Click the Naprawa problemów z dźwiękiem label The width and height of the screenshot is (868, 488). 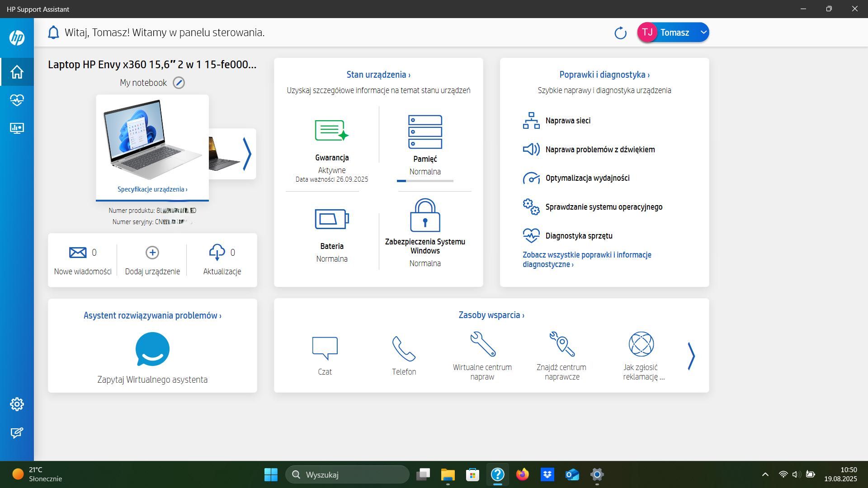click(x=600, y=150)
